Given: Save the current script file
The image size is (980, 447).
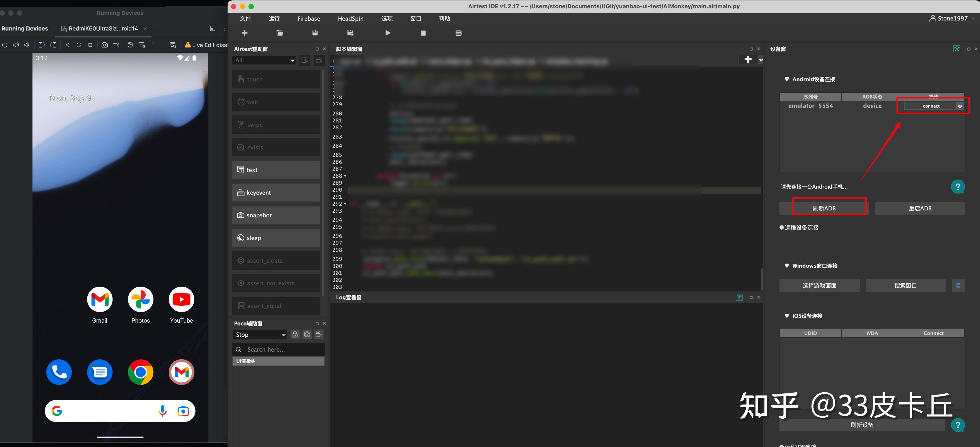Looking at the screenshot, I should coord(315,33).
